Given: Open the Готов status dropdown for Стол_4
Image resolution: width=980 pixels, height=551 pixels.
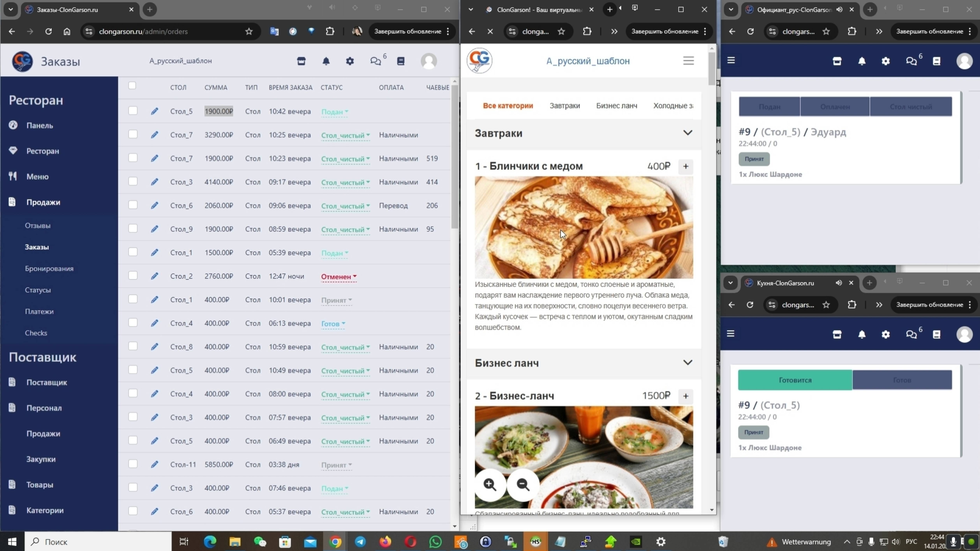Looking at the screenshot, I should pyautogui.click(x=333, y=324).
